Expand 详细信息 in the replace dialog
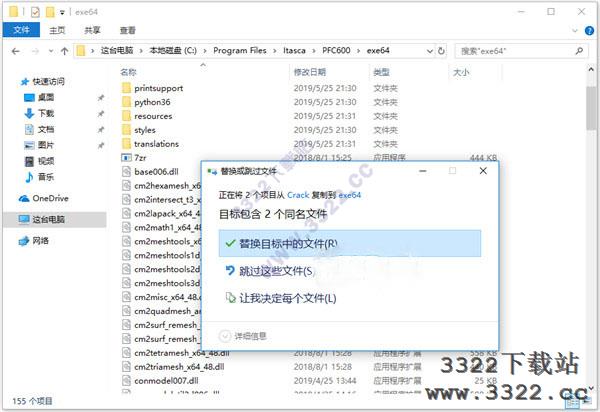This screenshot has width=600, height=412. [x=243, y=336]
